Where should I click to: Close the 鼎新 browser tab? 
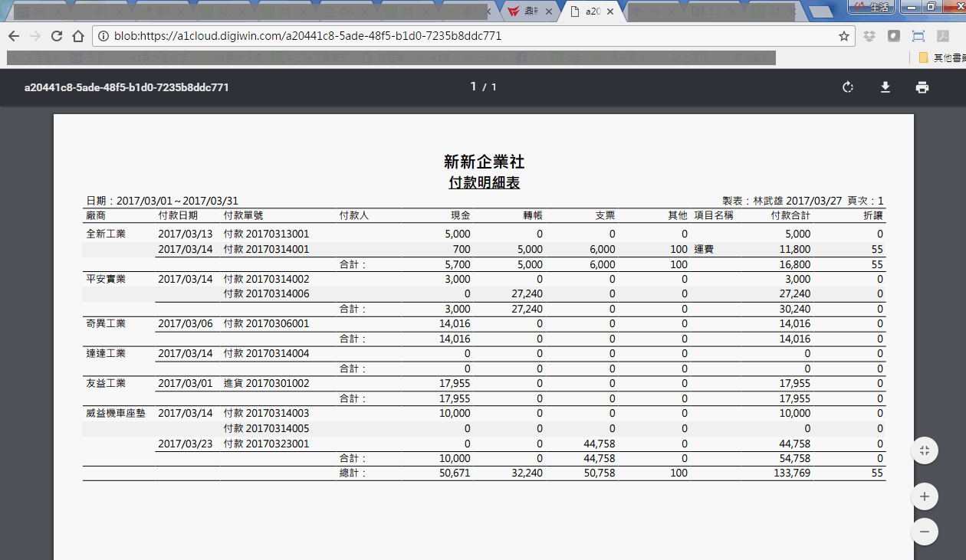coord(550,11)
